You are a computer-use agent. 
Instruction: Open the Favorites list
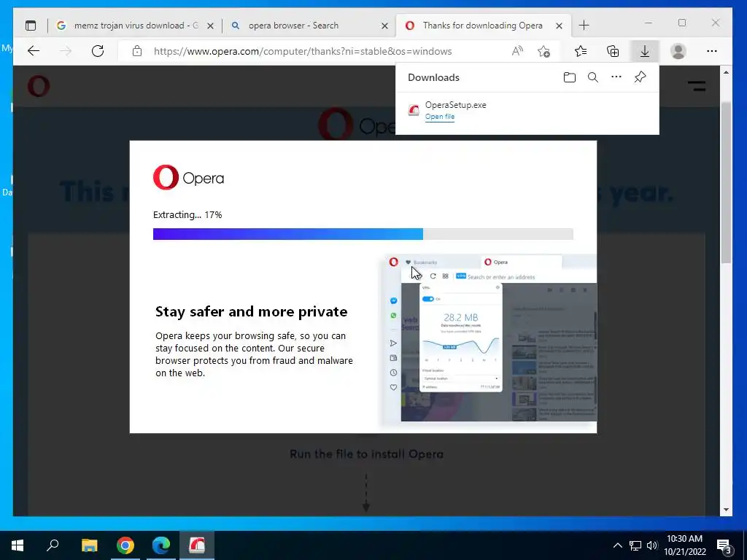581,51
